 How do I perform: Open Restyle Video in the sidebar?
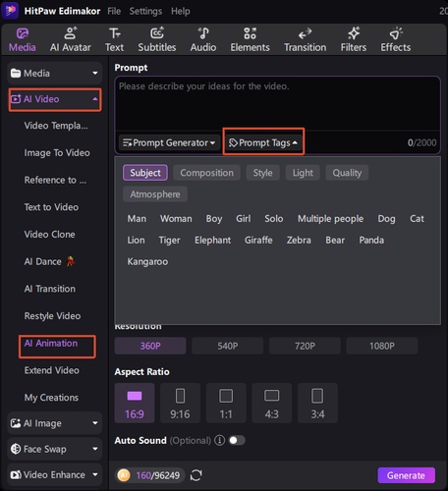coord(52,316)
